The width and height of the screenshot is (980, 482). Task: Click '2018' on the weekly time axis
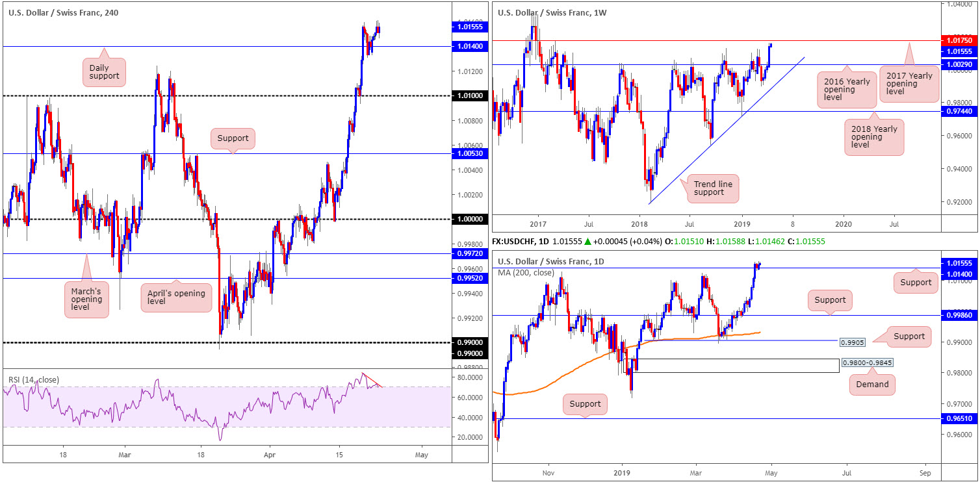639,223
